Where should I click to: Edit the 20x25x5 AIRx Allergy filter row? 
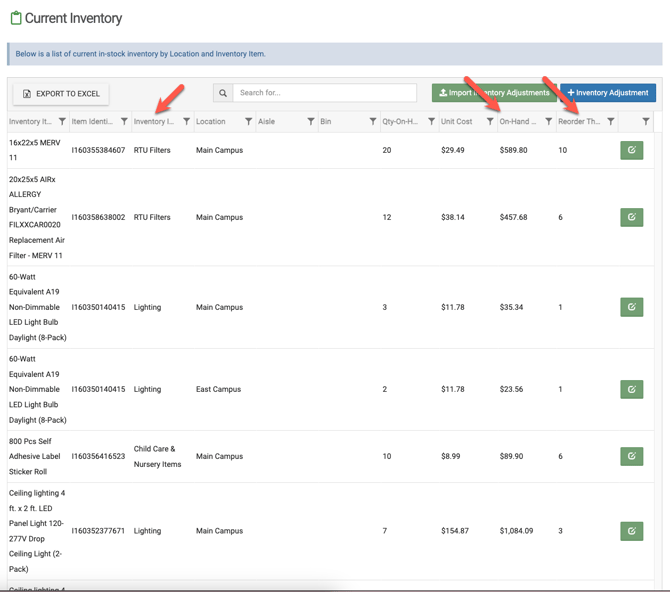coord(631,217)
